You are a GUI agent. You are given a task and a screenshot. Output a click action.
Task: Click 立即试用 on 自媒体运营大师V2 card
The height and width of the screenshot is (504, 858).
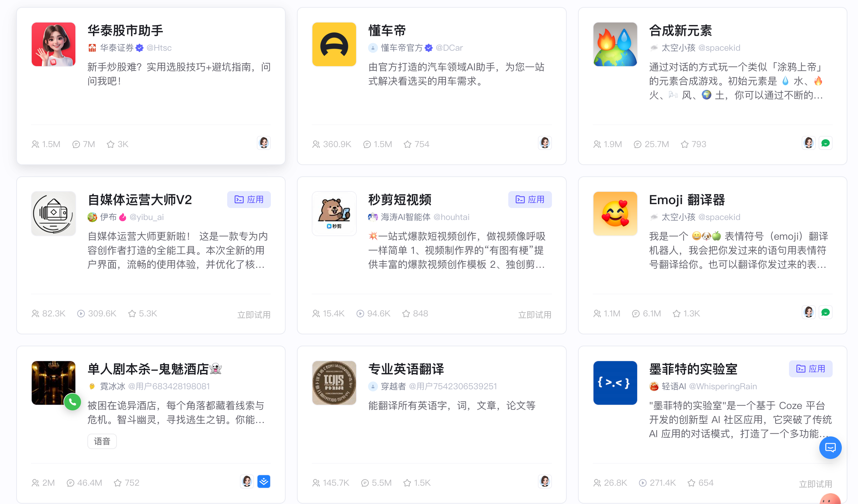coord(254,315)
